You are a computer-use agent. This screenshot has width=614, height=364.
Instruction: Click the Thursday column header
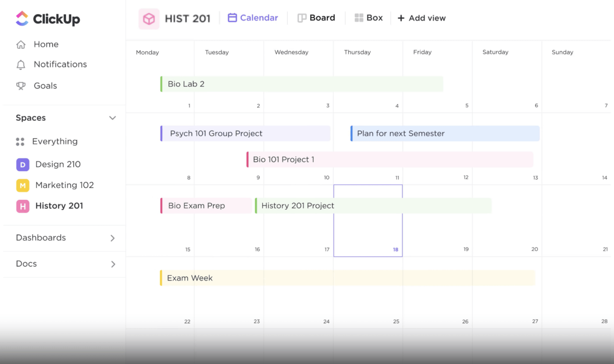(x=357, y=52)
